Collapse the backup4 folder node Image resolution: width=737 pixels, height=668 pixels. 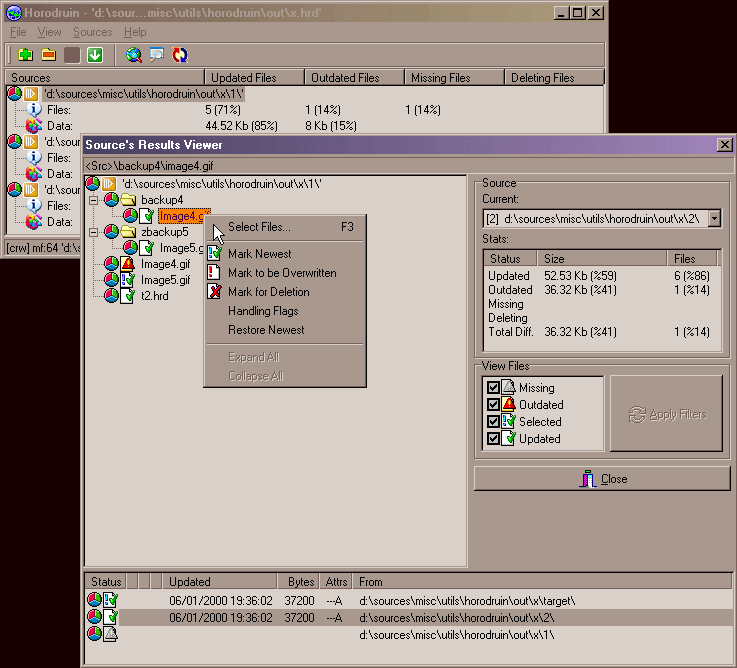pos(93,200)
